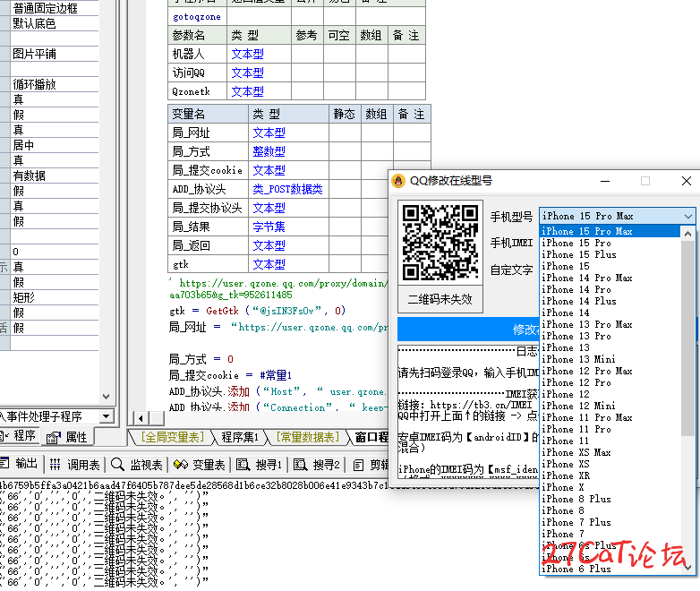
Task: Click the 监视表 magnifier icon
Action: (117, 464)
